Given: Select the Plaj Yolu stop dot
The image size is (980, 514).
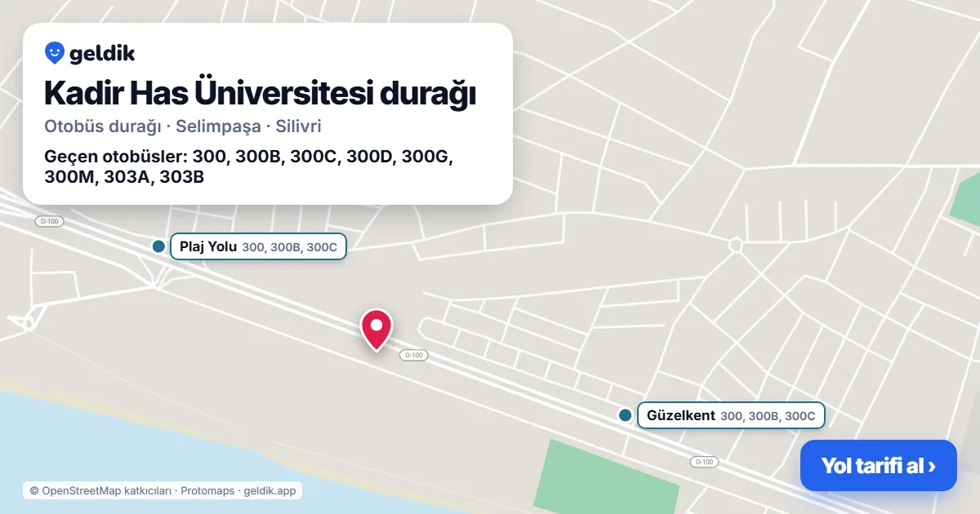Looking at the screenshot, I should [158, 246].
